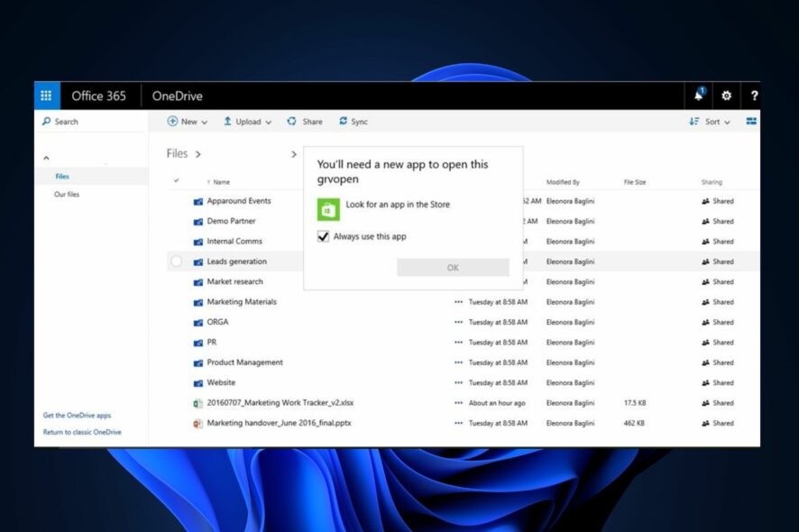Collapse the sidebar section with the caret

46,158
